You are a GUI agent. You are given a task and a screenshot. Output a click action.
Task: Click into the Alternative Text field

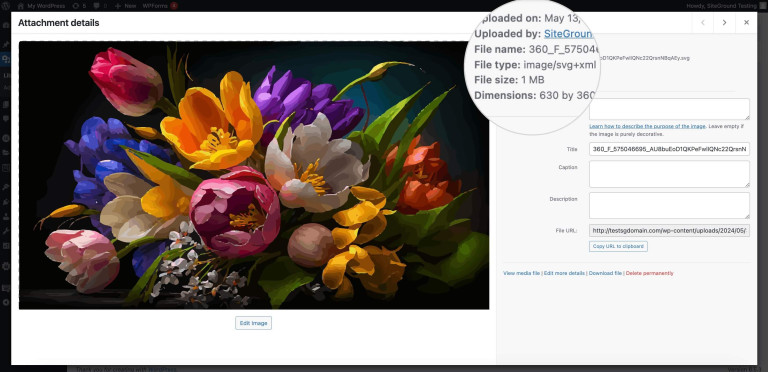[x=669, y=109]
